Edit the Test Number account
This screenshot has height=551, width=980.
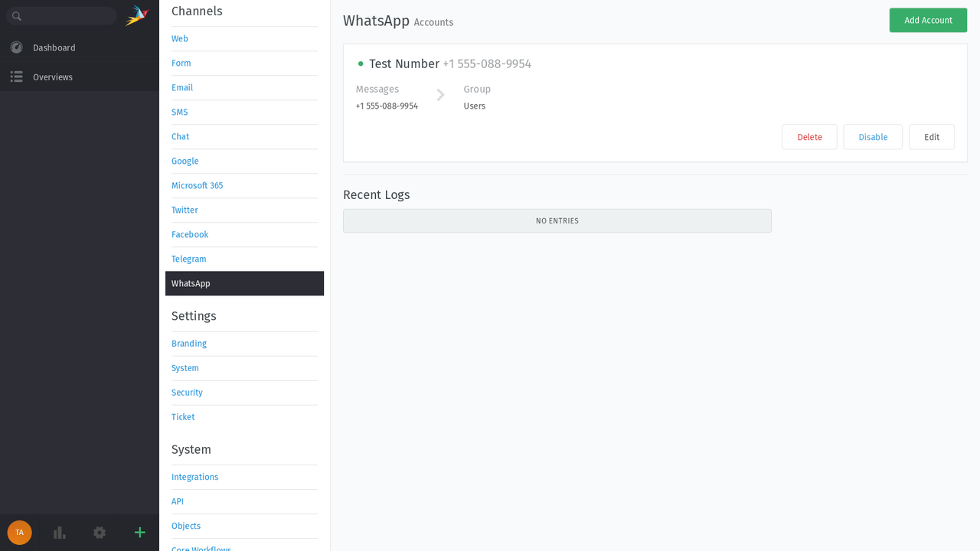(932, 136)
